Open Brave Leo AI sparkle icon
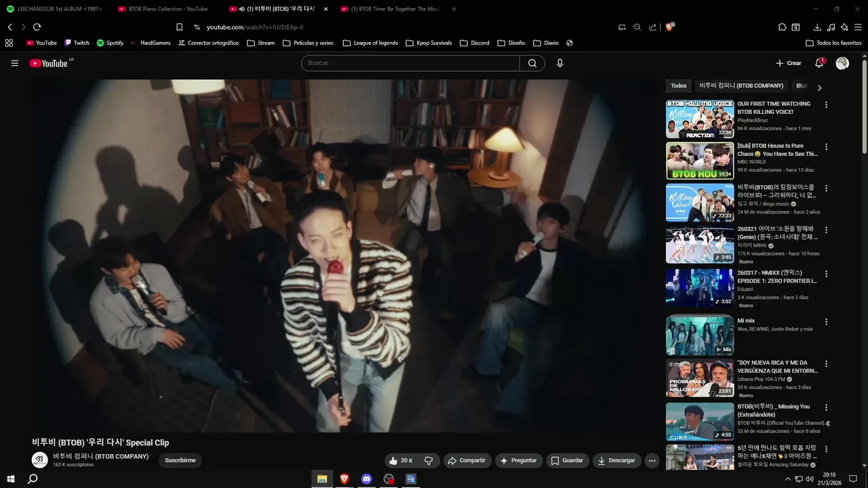This screenshot has height=488, width=868. tap(844, 27)
